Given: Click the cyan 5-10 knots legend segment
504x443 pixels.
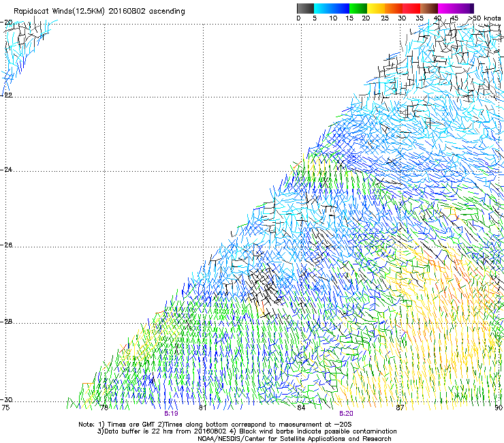Looking at the screenshot, I should pos(322,8).
